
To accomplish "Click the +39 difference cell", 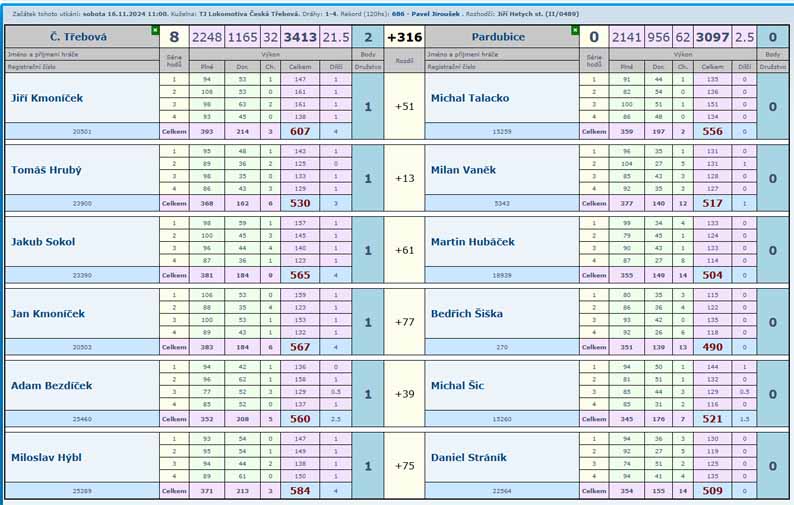I will [x=404, y=394].
